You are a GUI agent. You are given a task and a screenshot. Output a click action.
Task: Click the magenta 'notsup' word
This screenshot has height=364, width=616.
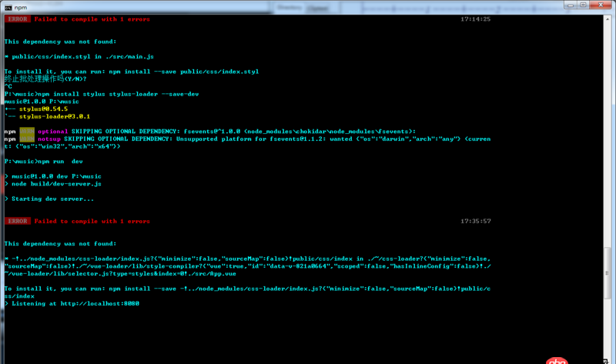[49, 139]
